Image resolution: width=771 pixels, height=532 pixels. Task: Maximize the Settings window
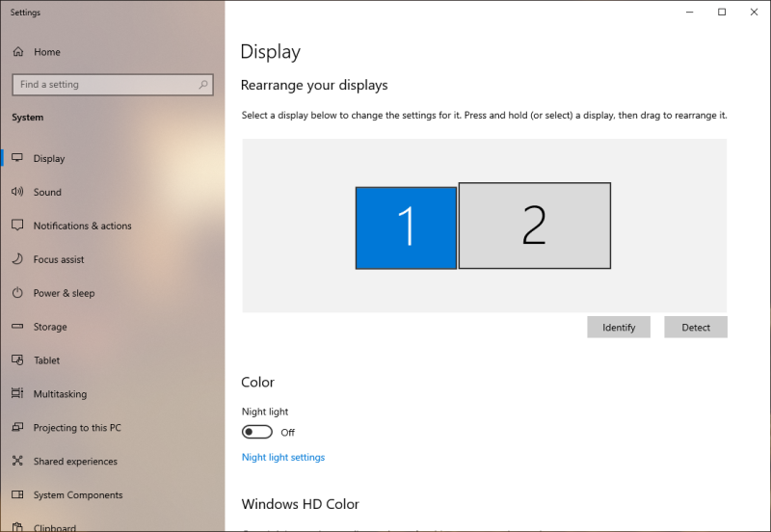722,12
